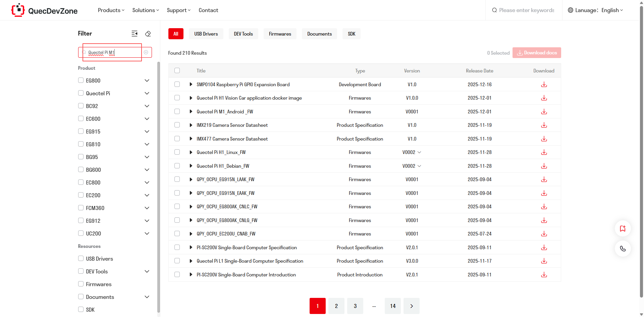Open the Products menu
Screen dimensions: 644x317
click(111, 10)
